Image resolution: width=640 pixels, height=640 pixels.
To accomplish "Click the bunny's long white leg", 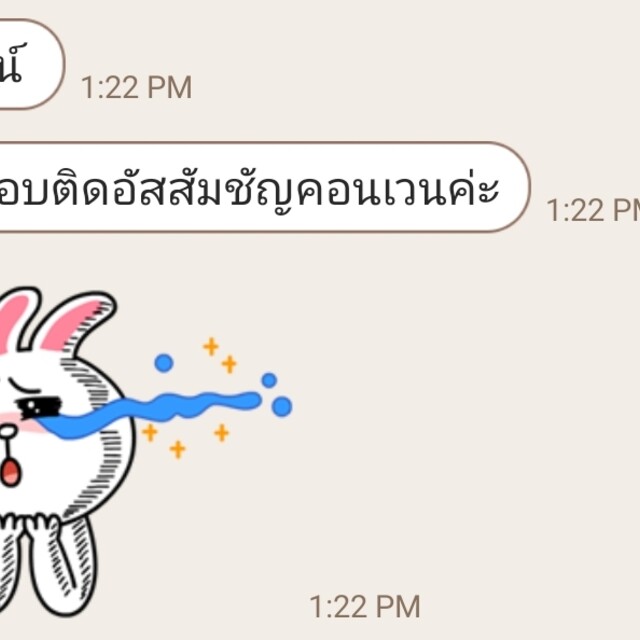I will pos(65,567).
